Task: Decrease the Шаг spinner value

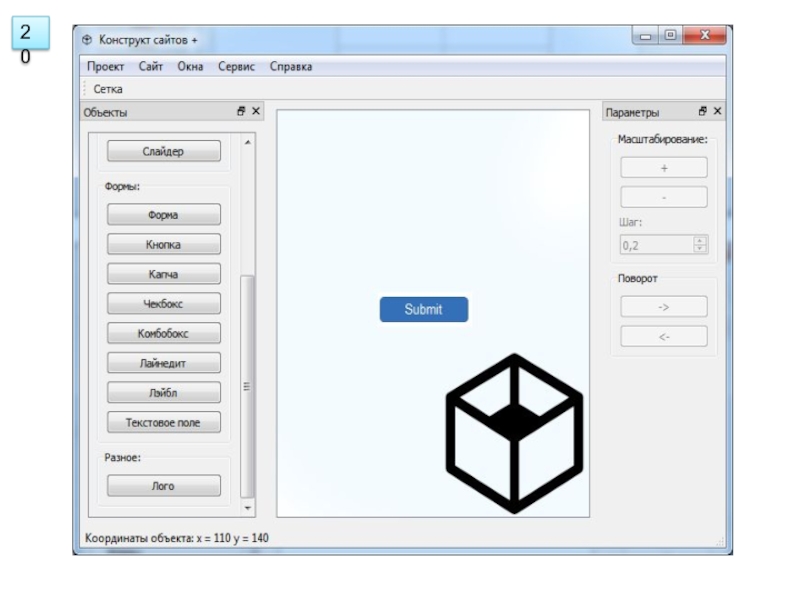Action: pos(700,248)
